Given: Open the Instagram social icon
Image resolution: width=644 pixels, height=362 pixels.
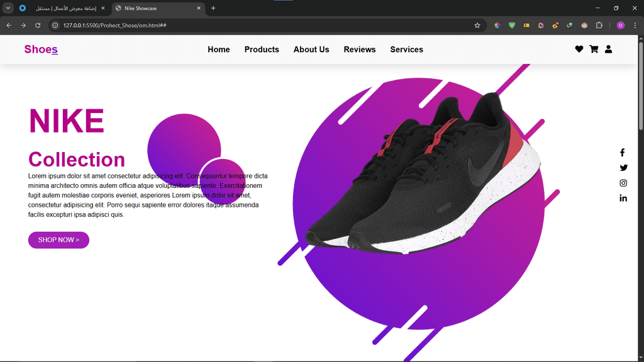Looking at the screenshot, I should pyautogui.click(x=623, y=183).
